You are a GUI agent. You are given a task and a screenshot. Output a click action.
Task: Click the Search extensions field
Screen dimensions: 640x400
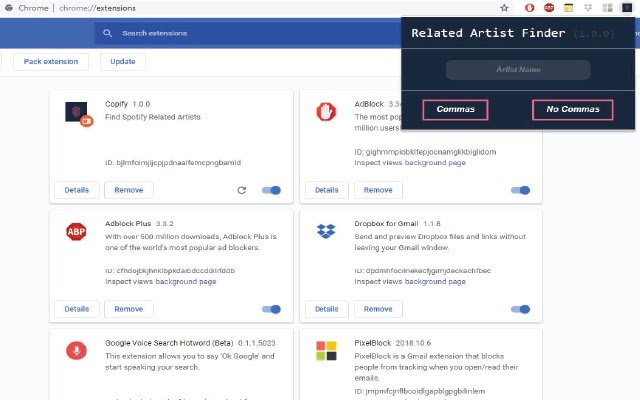tap(249, 33)
